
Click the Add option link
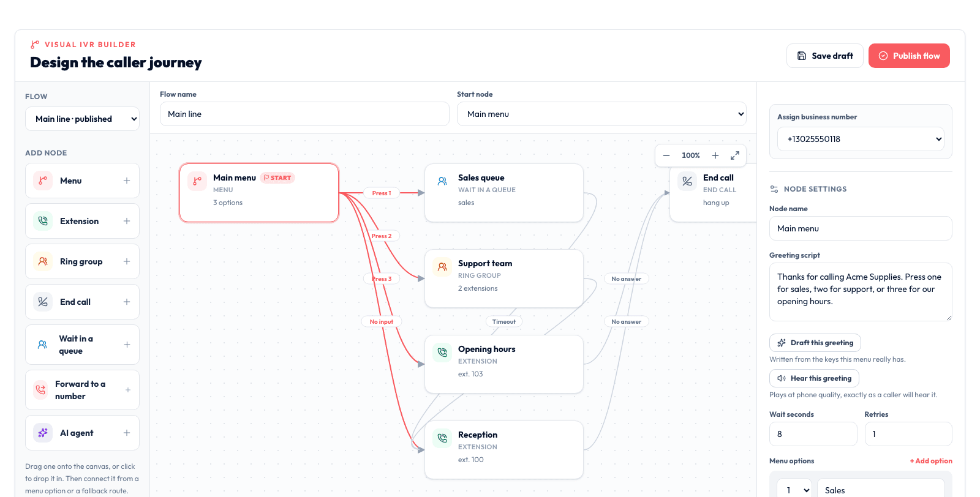click(x=931, y=461)
